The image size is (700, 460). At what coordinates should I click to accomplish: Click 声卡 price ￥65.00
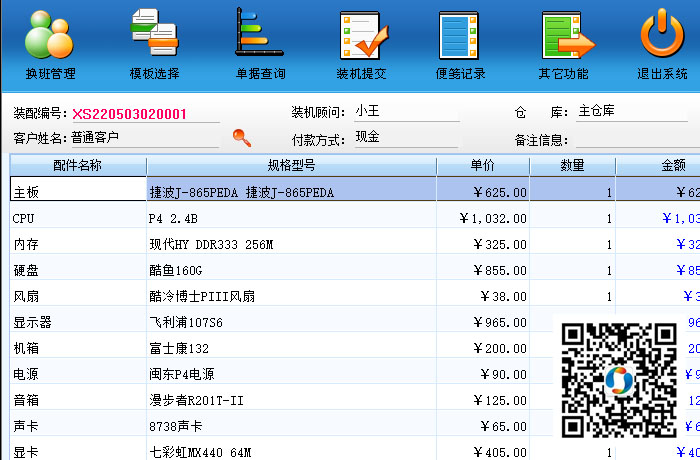click(483, 422)
